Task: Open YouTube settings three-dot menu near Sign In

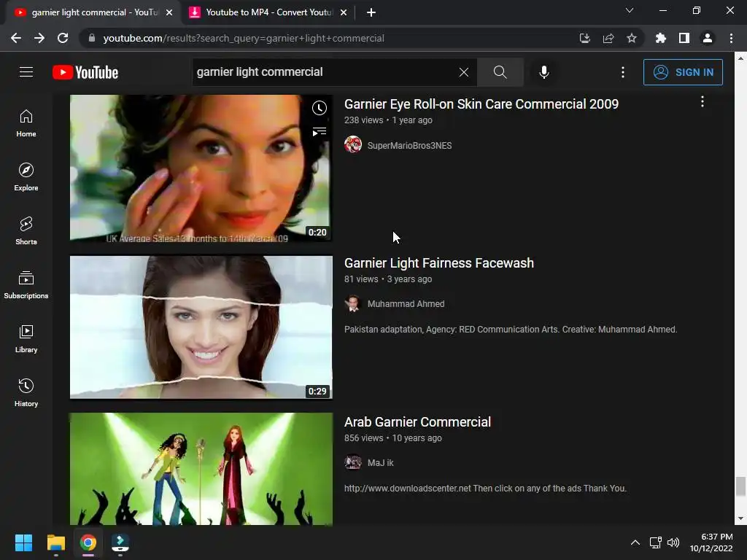Action: coord(623,72)
